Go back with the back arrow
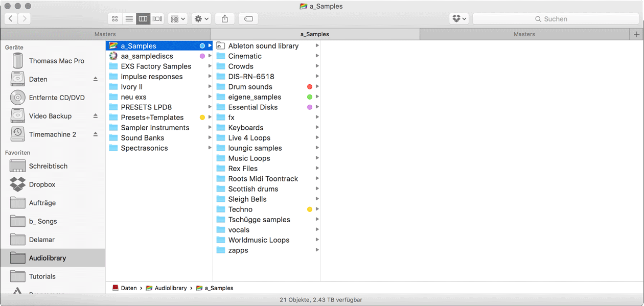Image resolution: width=644 pixels, height=306 pixels. [11, 19]
